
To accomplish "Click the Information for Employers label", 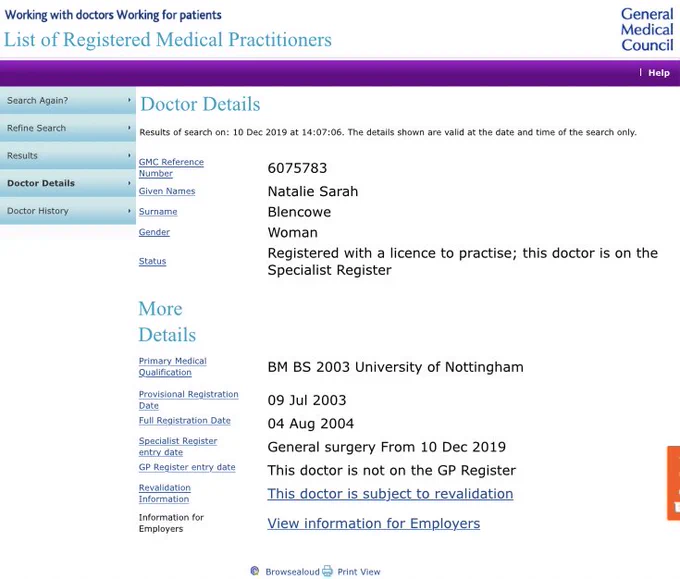I will 171,523.
